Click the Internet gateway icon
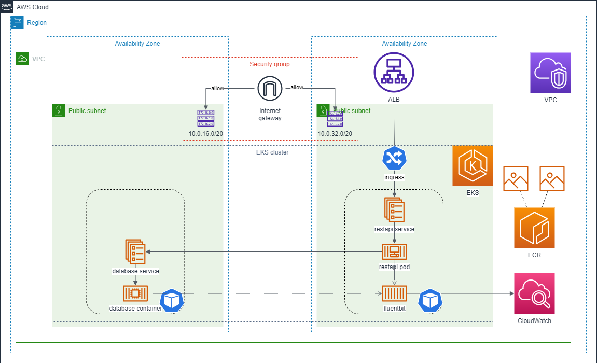Viewport: 597px width, 364px height. (270, 88)
